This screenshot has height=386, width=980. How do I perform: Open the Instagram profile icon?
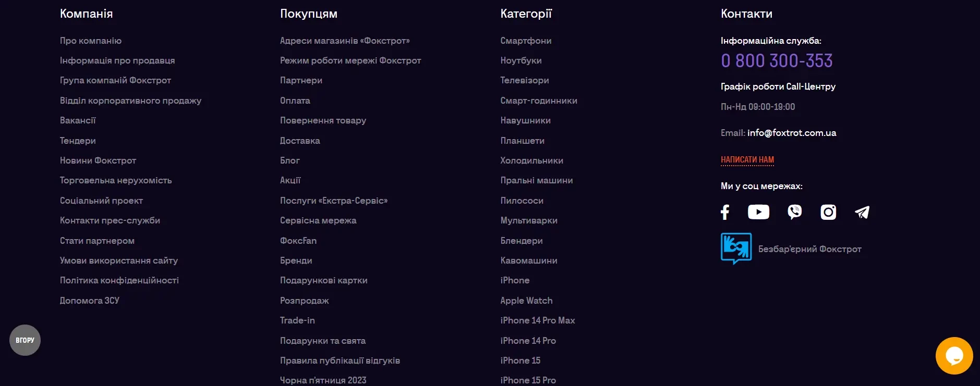click(x=828, y=212)
